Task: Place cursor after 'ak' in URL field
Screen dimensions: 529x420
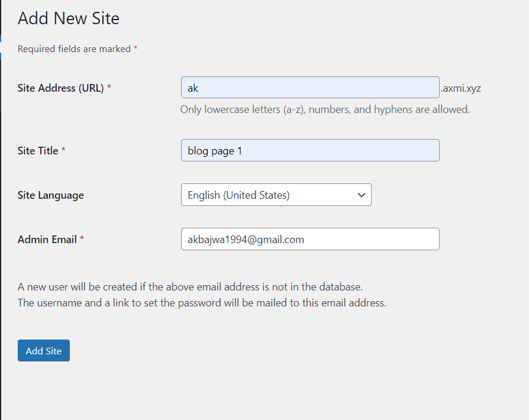Action: [x=199, y=88]
